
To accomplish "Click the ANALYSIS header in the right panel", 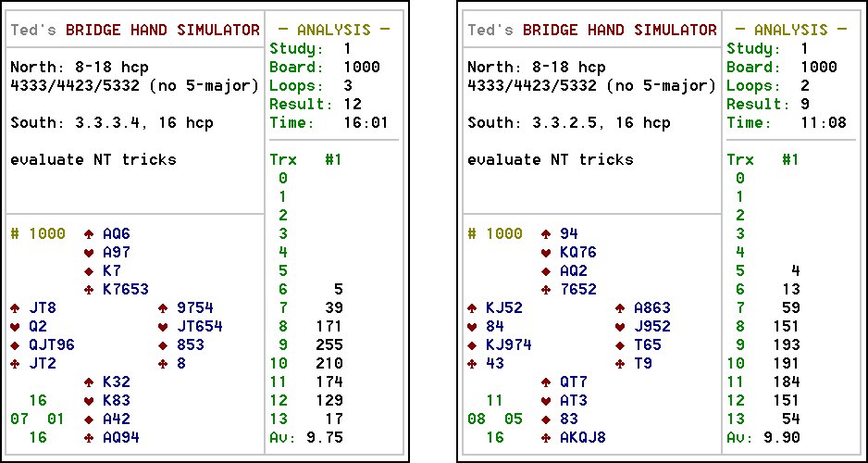I will tap(791, 31).
